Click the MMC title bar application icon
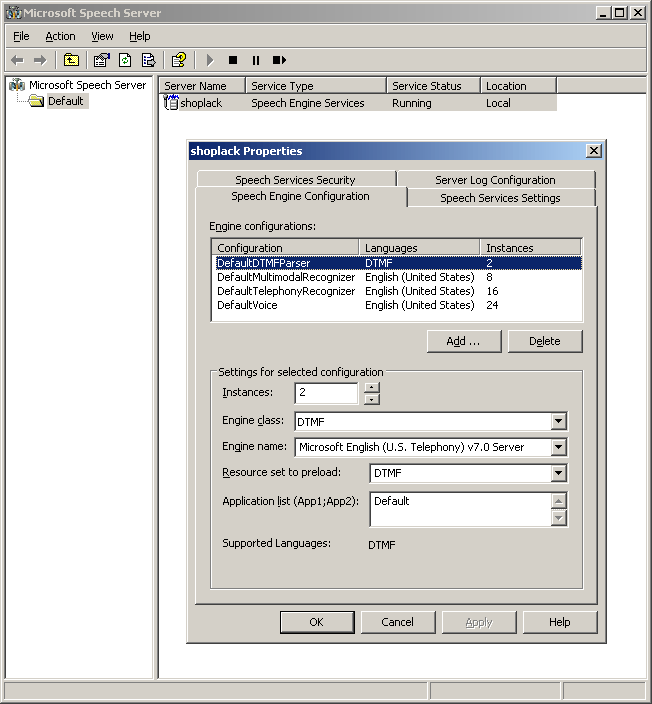The image size is (652, 704). point(13,13)
